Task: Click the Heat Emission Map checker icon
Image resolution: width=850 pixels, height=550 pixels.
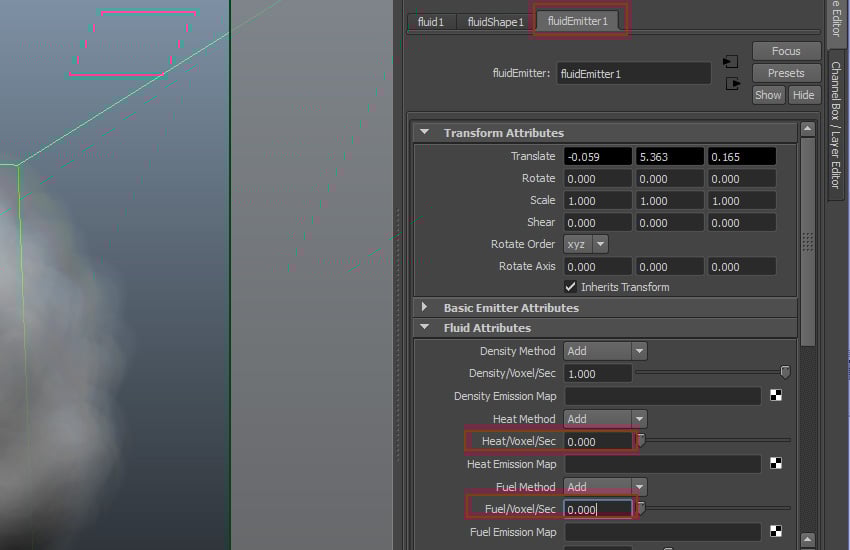Action: pyautogui.click(x=776, y=463)
